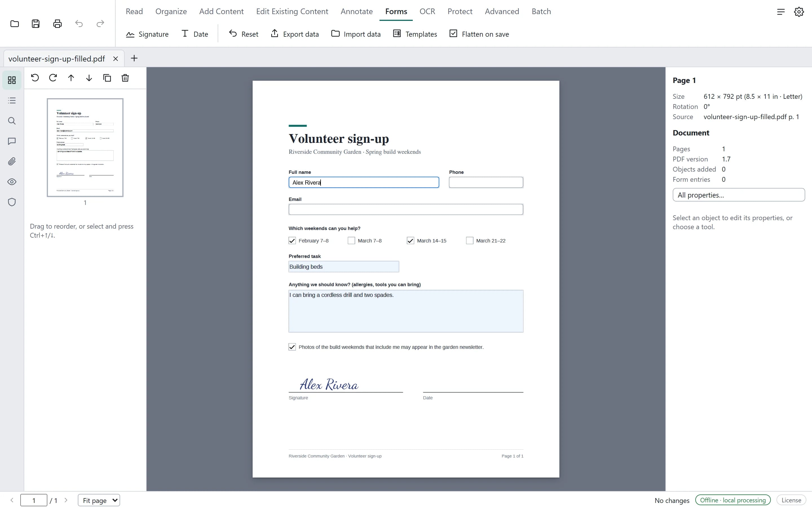Close the volunteer-sign-up-filled.pdf tab
Viewport: 812px width, 508px height.
coord(115,59)
